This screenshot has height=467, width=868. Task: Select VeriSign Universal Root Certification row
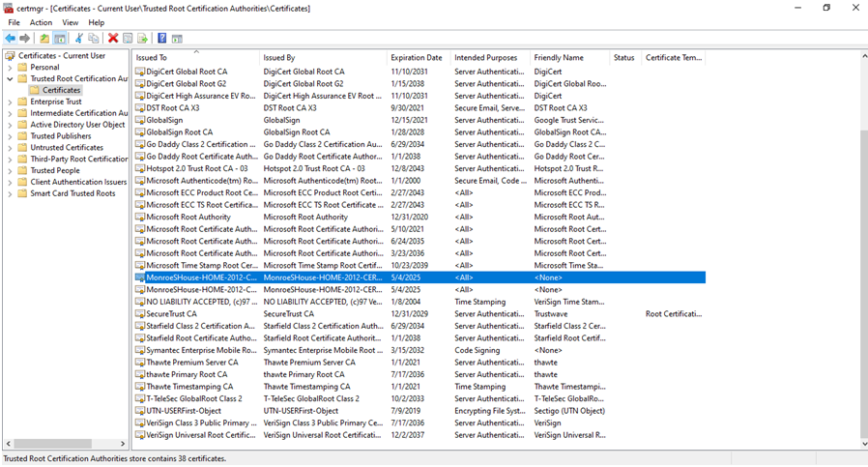420,435
